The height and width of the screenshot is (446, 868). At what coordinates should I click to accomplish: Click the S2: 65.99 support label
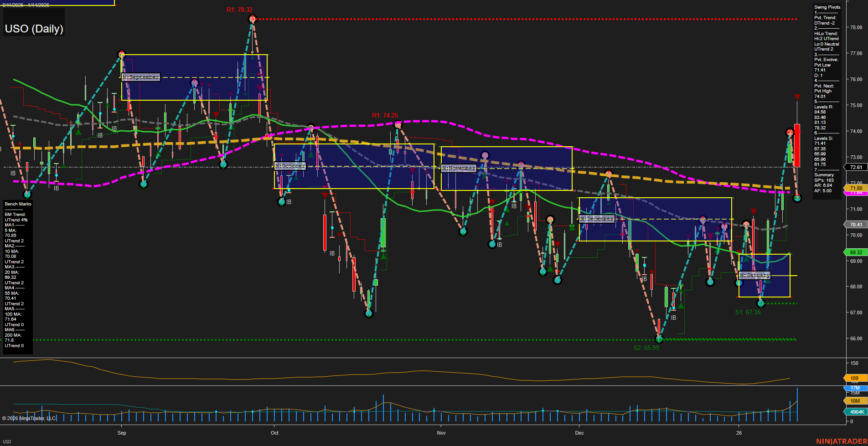pyautogui.click(x=646, y=347)
